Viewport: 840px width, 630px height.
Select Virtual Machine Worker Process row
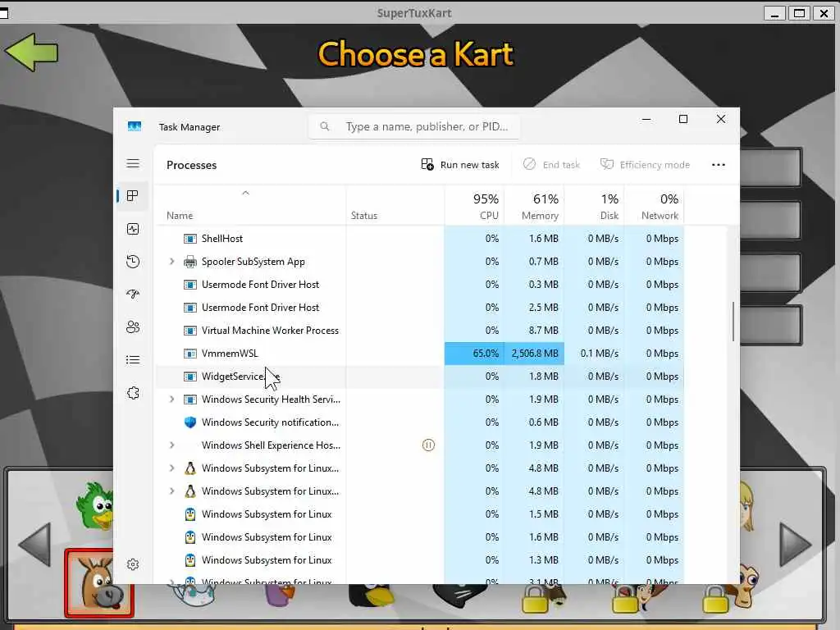click(x=419, y=331)
